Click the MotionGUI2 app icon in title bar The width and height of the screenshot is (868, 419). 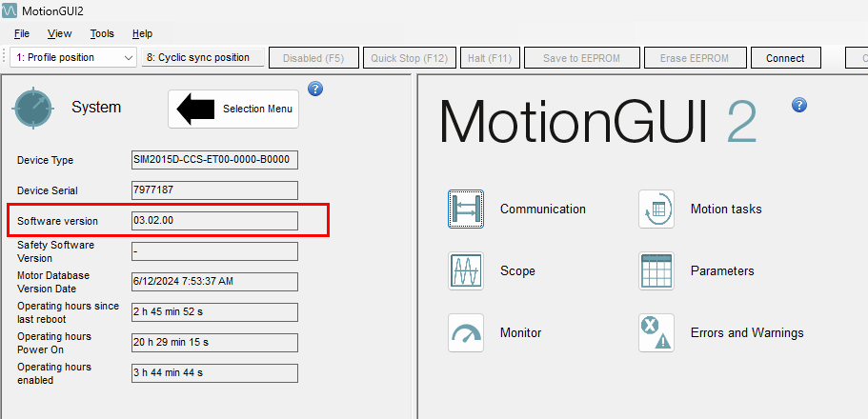10,10
